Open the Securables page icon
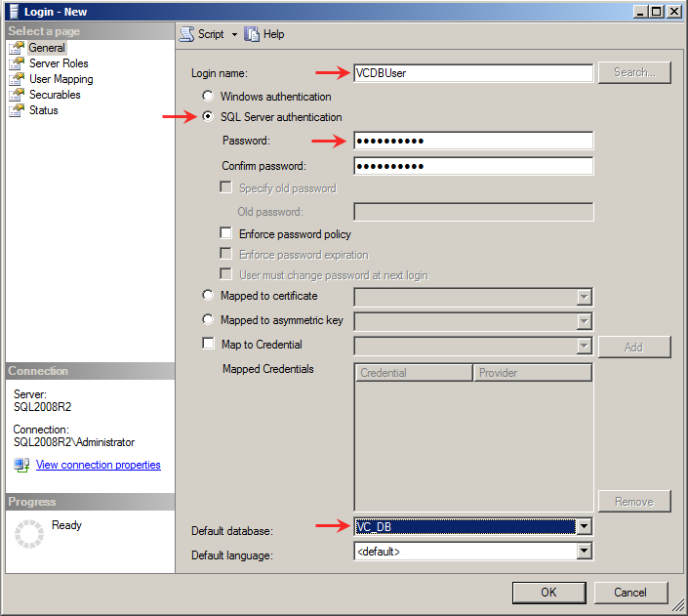Viewport: 688px width, 616px height. point(17,95)
